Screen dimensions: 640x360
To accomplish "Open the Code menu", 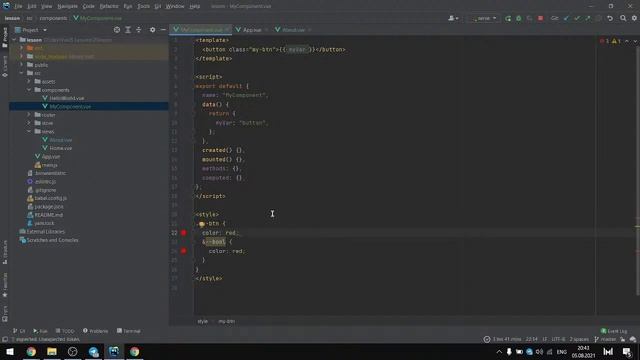I will [89, 7].
